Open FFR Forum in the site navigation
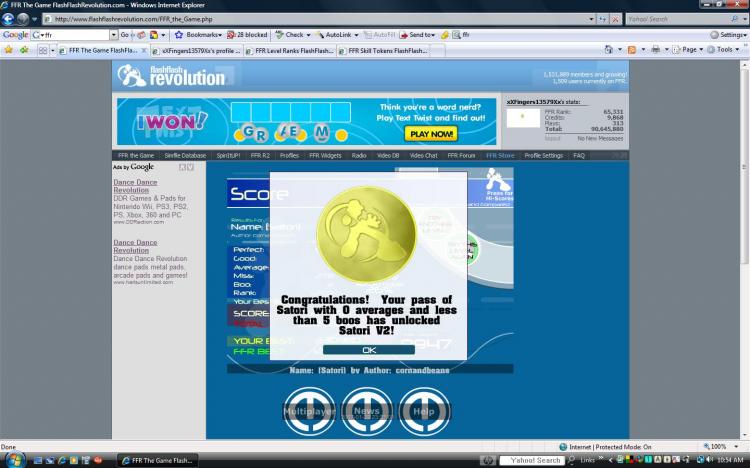This screenshot has width=750, height=468. click(461, 156)
